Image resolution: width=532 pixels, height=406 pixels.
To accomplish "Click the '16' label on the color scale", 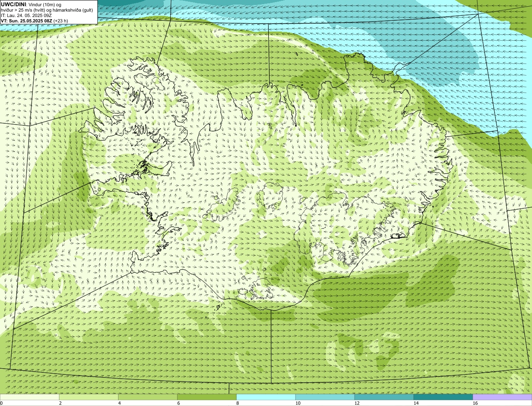I will [475, 403].
